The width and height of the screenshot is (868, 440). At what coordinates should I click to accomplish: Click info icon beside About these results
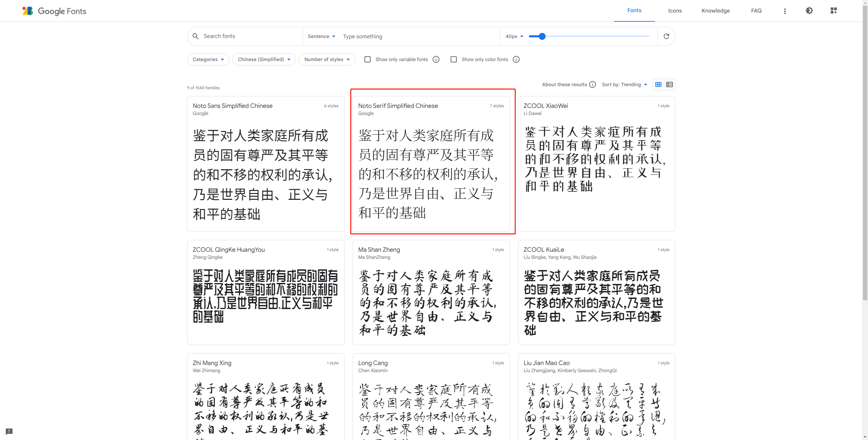point(592,84)
